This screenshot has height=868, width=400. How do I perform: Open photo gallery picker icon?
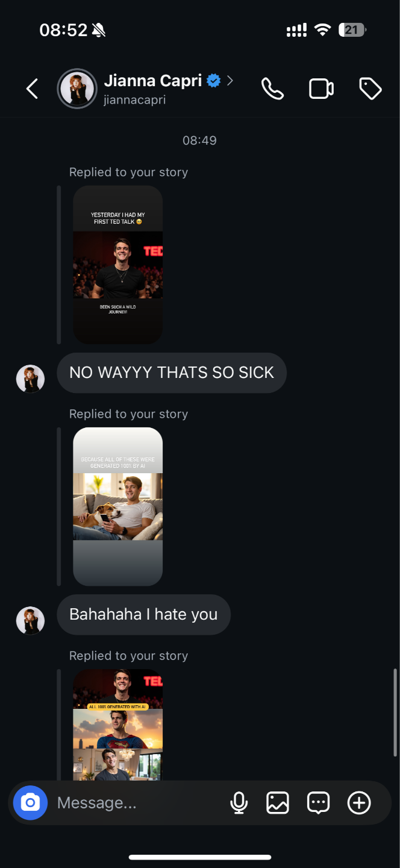[278, 803]
